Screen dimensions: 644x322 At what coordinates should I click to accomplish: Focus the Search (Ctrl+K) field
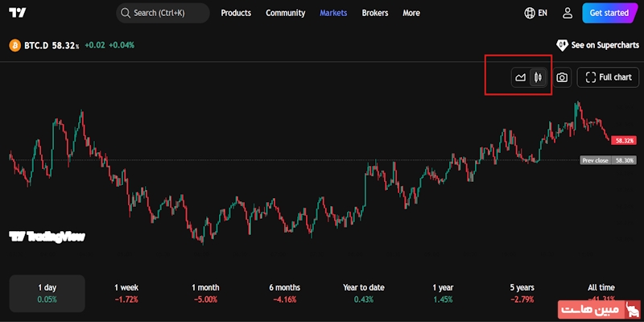tap(163, 13)
